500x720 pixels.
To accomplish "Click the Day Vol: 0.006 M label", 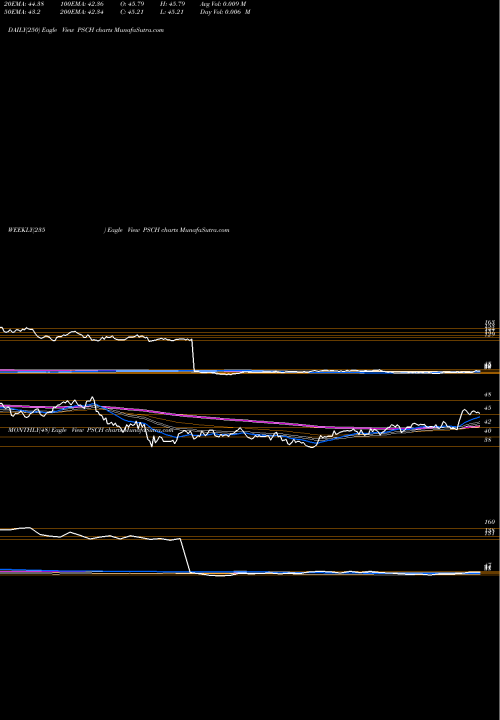I will [225, 12].
